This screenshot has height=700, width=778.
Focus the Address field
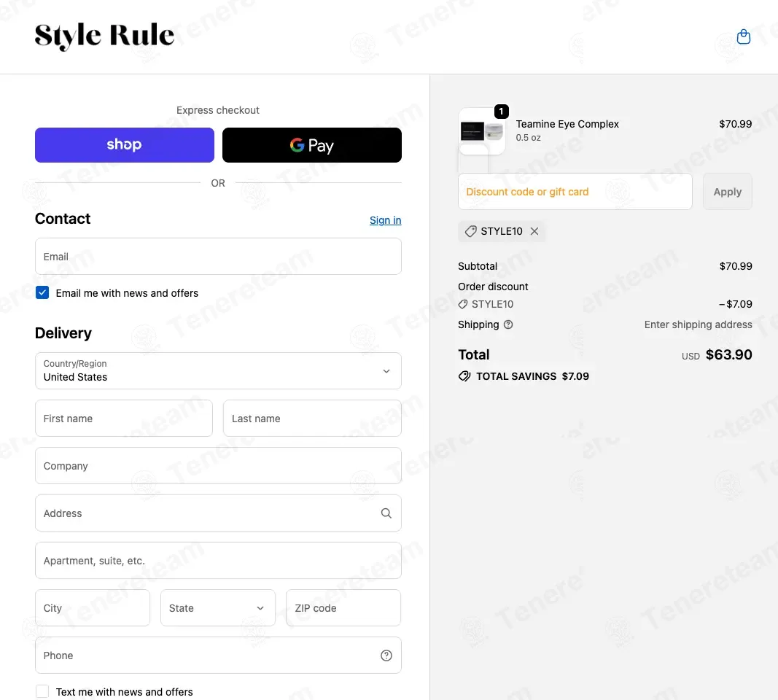click(x=218, y=513)
